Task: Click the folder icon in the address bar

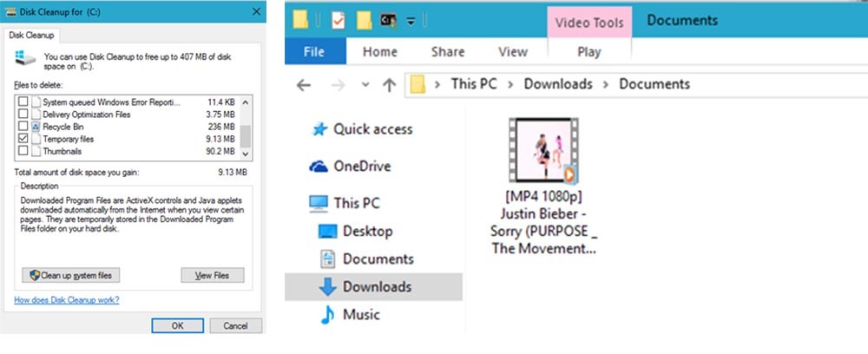Action: pyautogui.click(x=418, y=84)
